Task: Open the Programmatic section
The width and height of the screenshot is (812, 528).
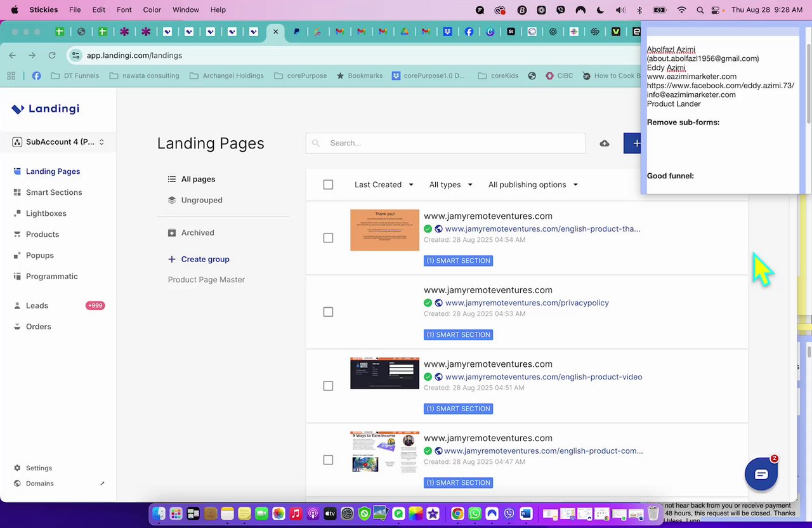Action: [x=51, y=276]
